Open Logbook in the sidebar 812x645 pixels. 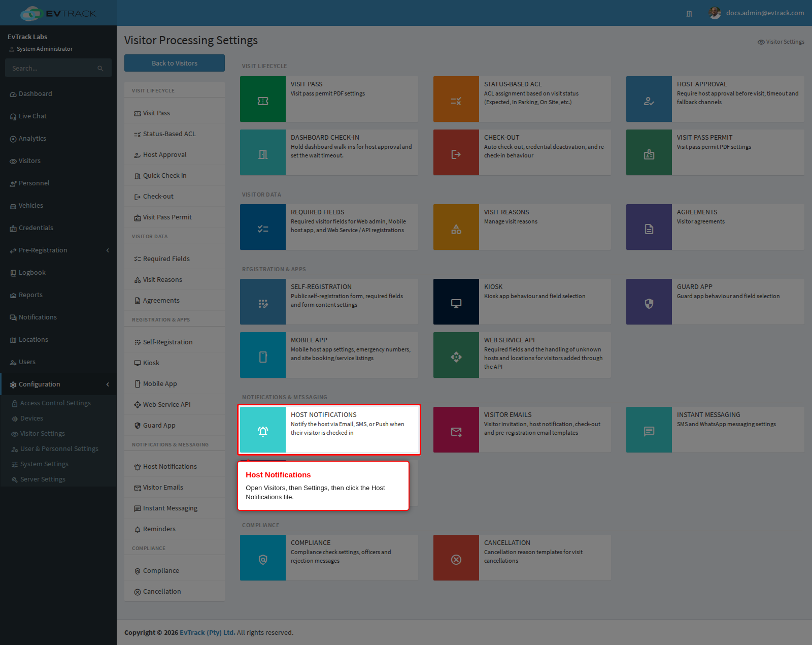point(58,273)
